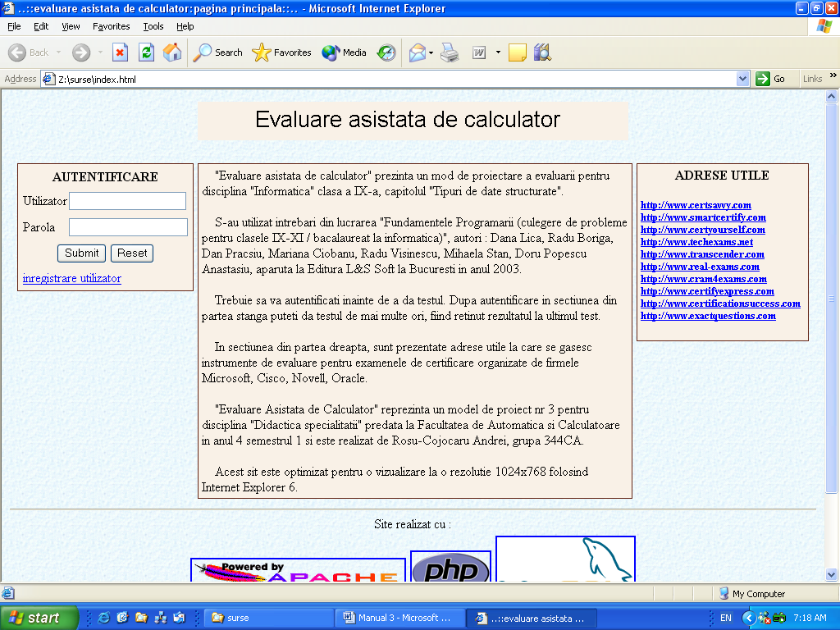This screenshot has width=840, height=630.
Task: Click the Powered by Apache logo
Action: point(298,570)
